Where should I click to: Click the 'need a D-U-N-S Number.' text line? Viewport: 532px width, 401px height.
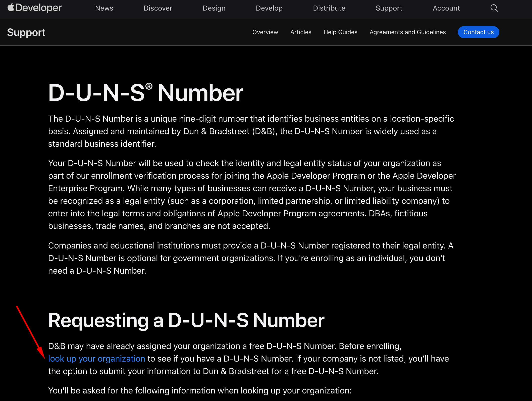point(97,271)
